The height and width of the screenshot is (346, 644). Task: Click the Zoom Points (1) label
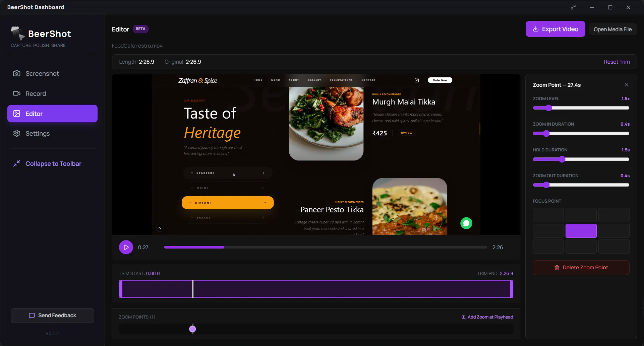(x=137, y=317)
